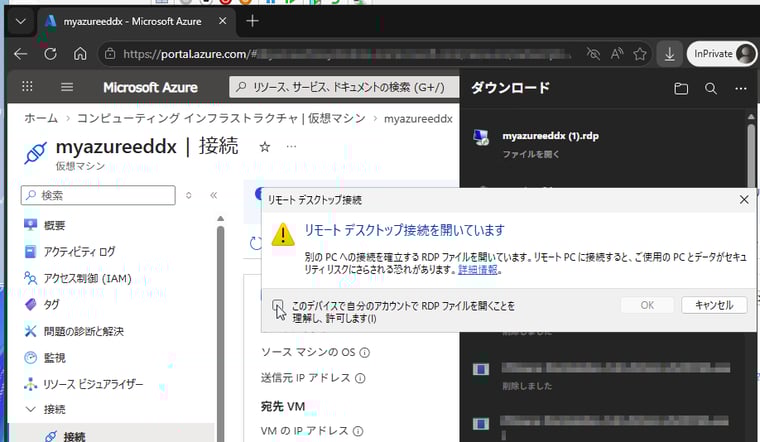The width and height of the screenshot is (760, 442).
Task: Collapse the 接続 sidebar group
Action: pyautogui.click(x=30, y=410)
